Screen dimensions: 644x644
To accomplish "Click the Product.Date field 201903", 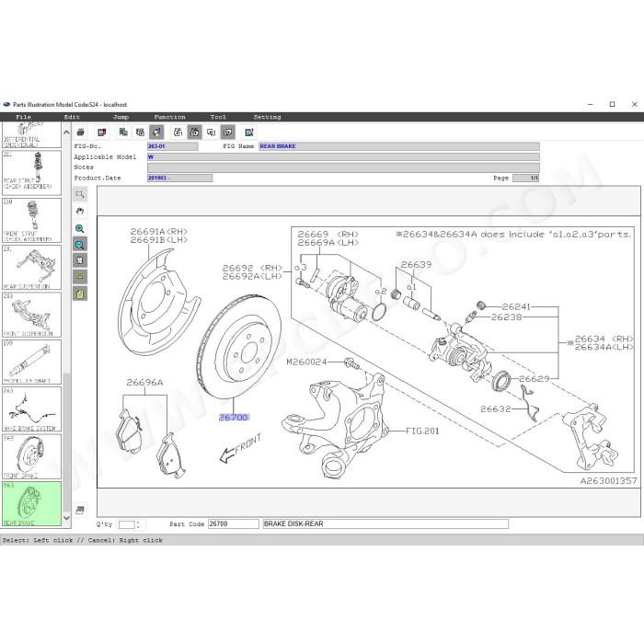I will coord(180,178).
